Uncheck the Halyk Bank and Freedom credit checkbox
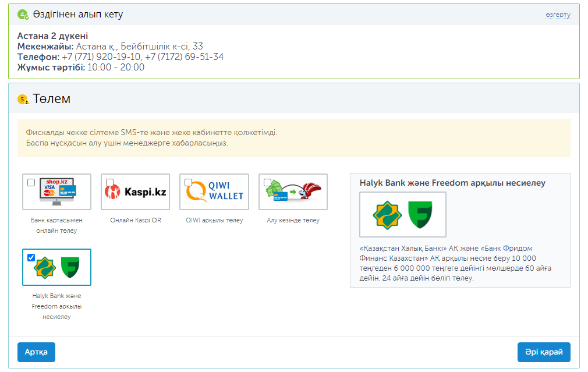The height and width of the screenshot is (372, 588). point(31,258)
